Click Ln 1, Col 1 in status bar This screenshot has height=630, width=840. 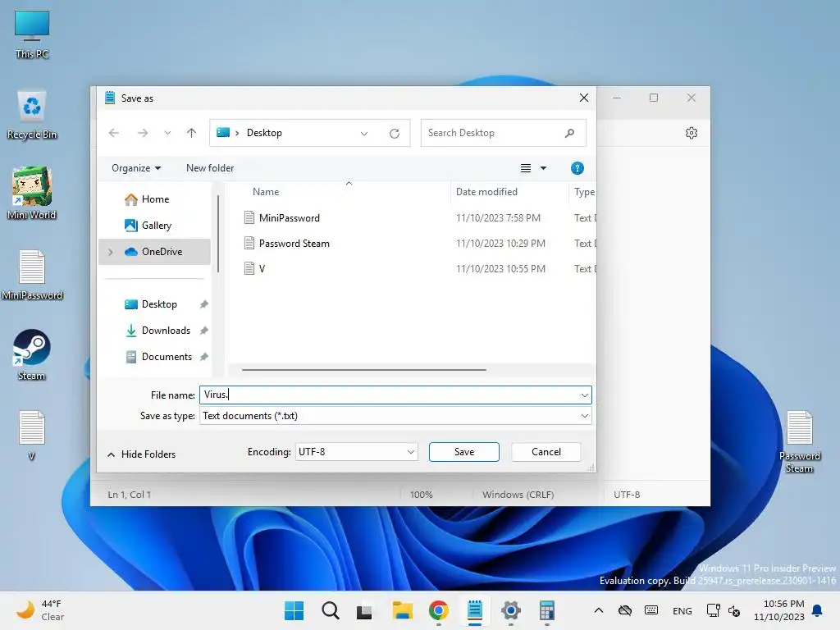pos(129,495)
